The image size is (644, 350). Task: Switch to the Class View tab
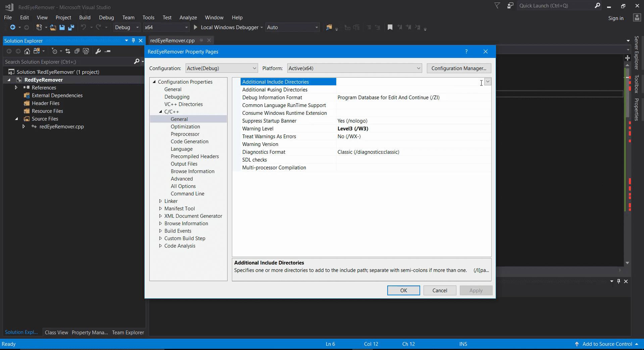(56, 332)
